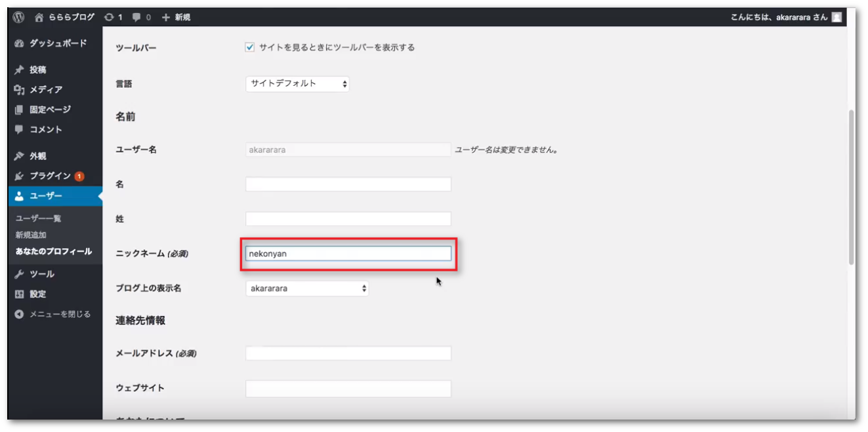Click the ニックネーム field containing nekonyan
The height and width of the screenshot is (432, 868).
(348, 254)
